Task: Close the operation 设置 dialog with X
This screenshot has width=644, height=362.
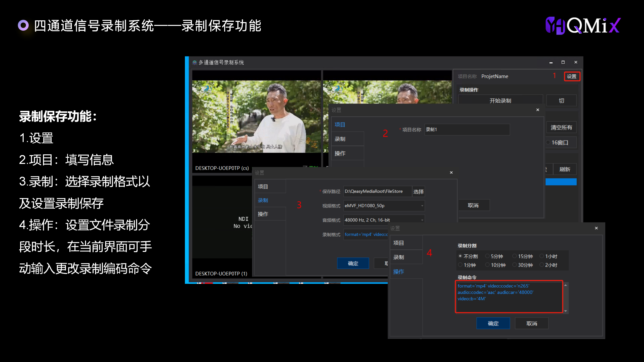Action: [x=596, y=228]
